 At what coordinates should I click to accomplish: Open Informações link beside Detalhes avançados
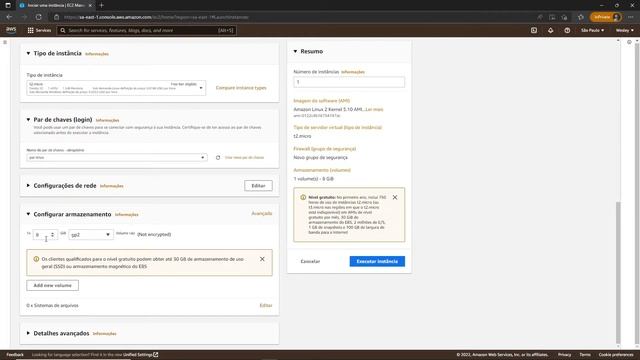pyautogui.click(x=104, y=333)
